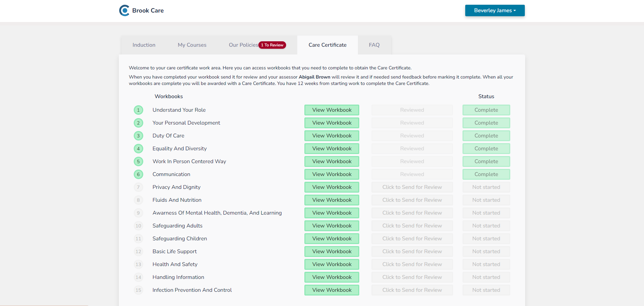Viewport: 644px width, 306px height.
Task: Click Not started status for Fluids And Nutrition
Action: point(486,200)
